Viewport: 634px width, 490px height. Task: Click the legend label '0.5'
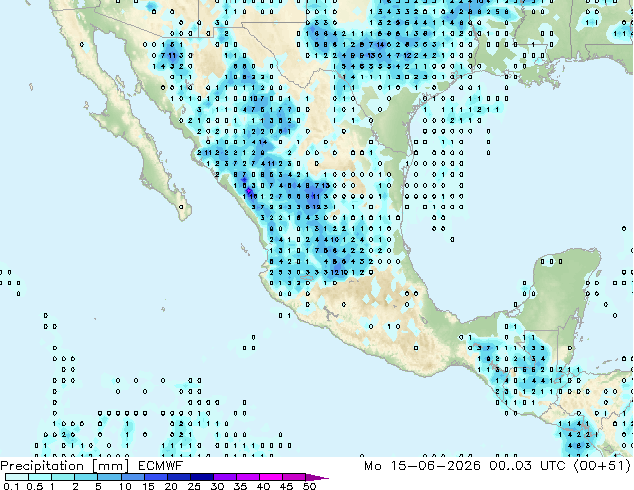[x=35, y=486]
